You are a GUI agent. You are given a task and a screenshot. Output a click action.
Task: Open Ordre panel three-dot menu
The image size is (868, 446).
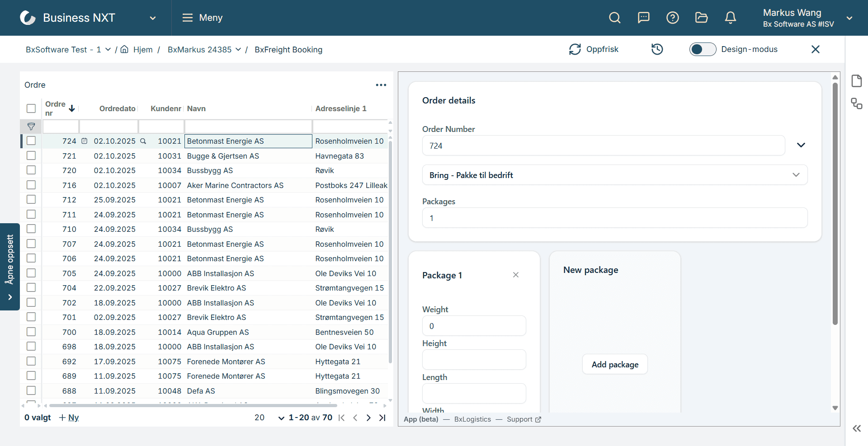point(381,85)
